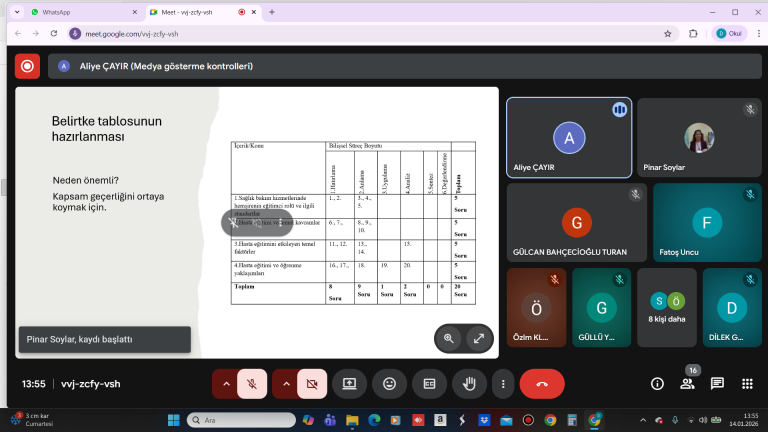Open the three-dot more options menu

[x=503, y=383]
